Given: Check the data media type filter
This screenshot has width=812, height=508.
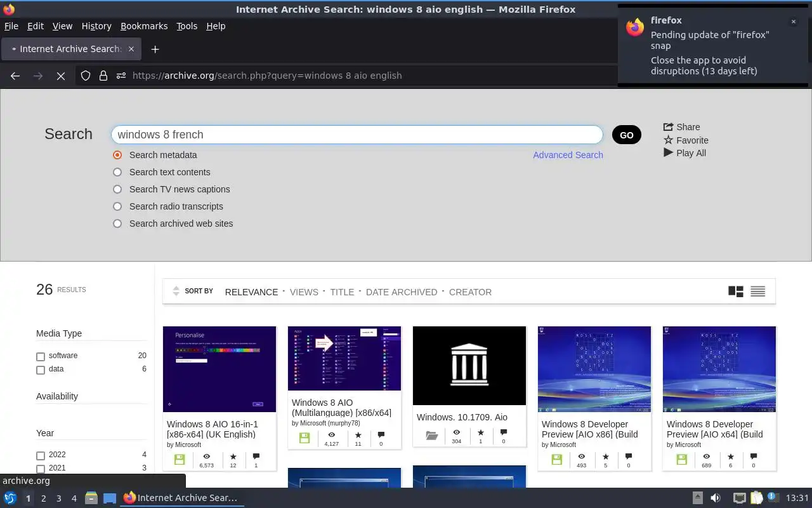Looking at the screenshot, I should (41, 370).
